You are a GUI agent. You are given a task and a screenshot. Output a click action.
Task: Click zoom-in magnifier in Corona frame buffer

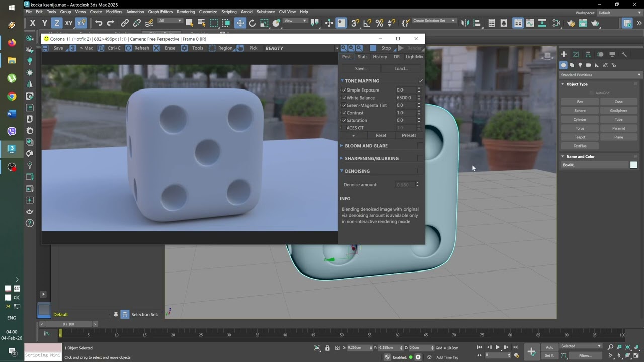[344, 48]
